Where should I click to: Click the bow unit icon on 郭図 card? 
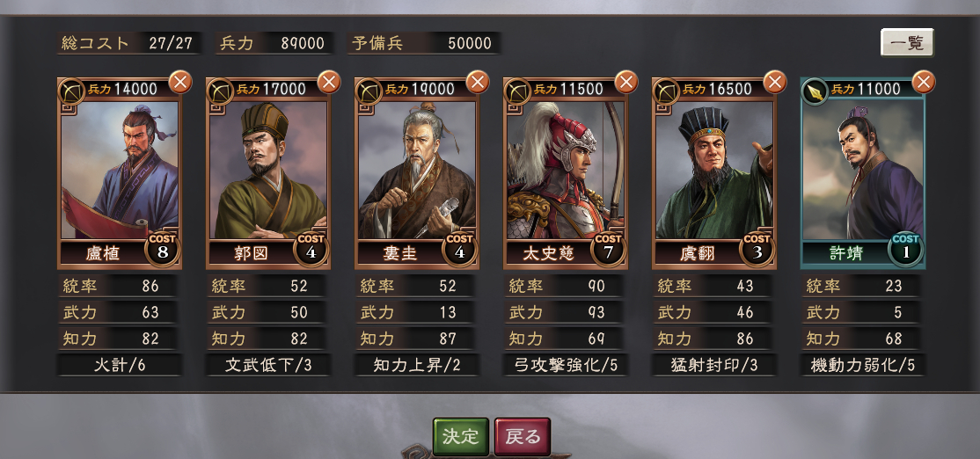coord(220,91)
